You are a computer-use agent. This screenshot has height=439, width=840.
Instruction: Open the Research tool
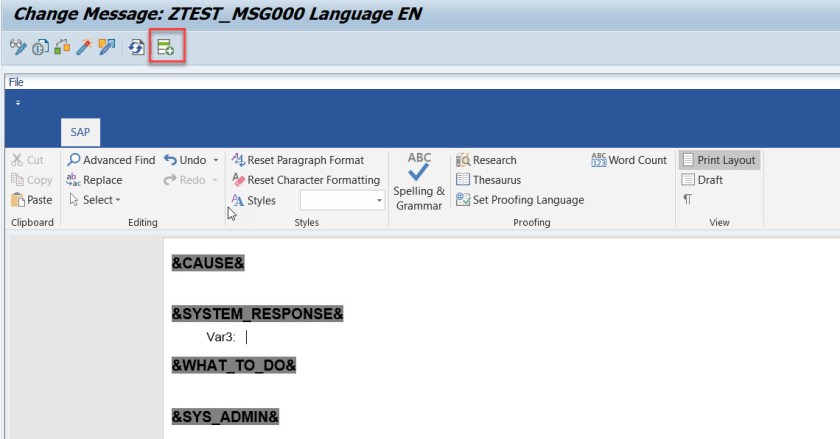[486, 160]
